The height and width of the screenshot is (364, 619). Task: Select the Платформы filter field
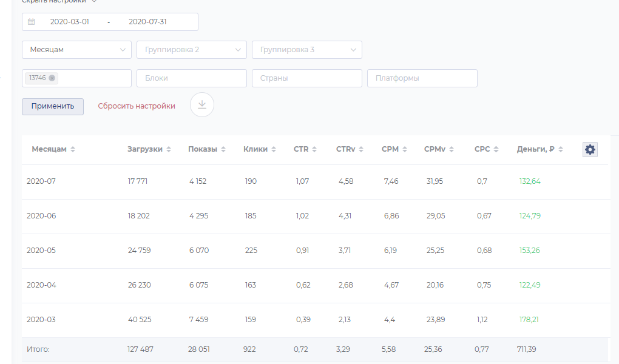tap(422, 78)
